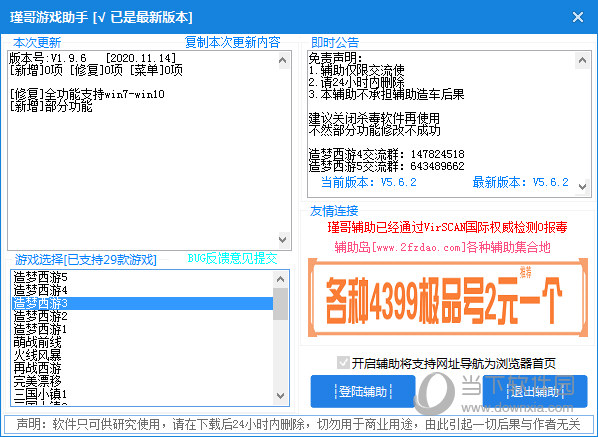Click the red VirSCAN检测 announcement text
This screenshot has height=437, width=598.
447,227
